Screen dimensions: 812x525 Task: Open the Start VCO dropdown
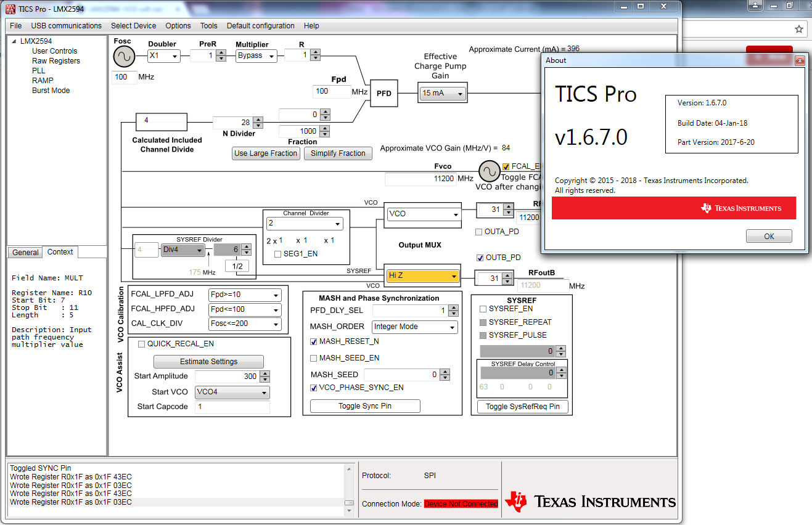click(232, 393)
